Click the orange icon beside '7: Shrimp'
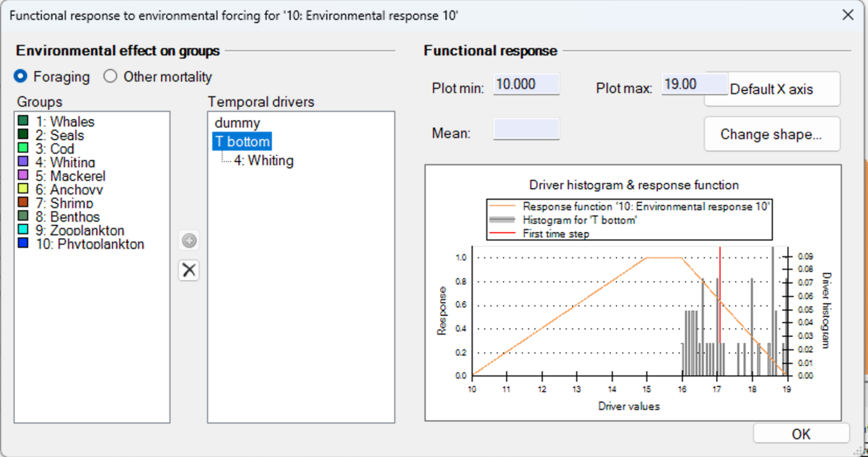This screenshot has height=457, width=868. pyautogui.click(x=23, y=203)
